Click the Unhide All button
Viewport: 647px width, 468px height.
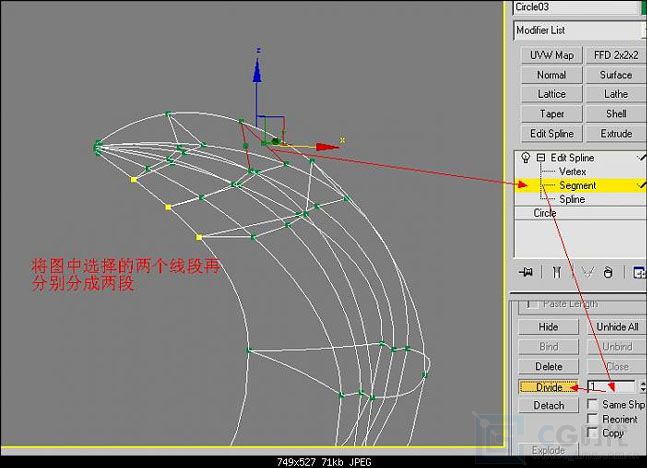click(x=617, y=327)
